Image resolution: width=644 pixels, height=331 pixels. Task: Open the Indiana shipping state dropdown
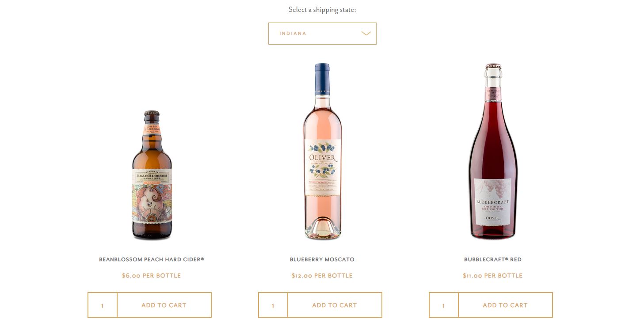pos(322,34)
